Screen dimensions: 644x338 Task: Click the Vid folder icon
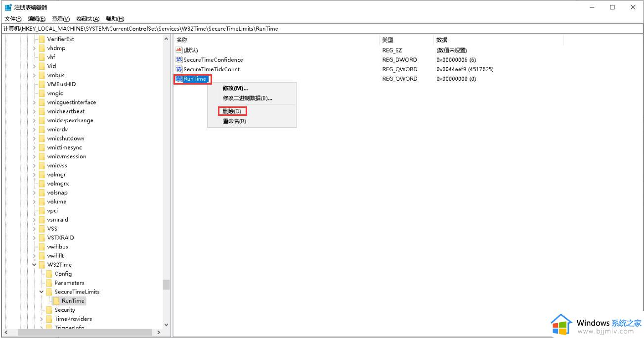point(42,66)
